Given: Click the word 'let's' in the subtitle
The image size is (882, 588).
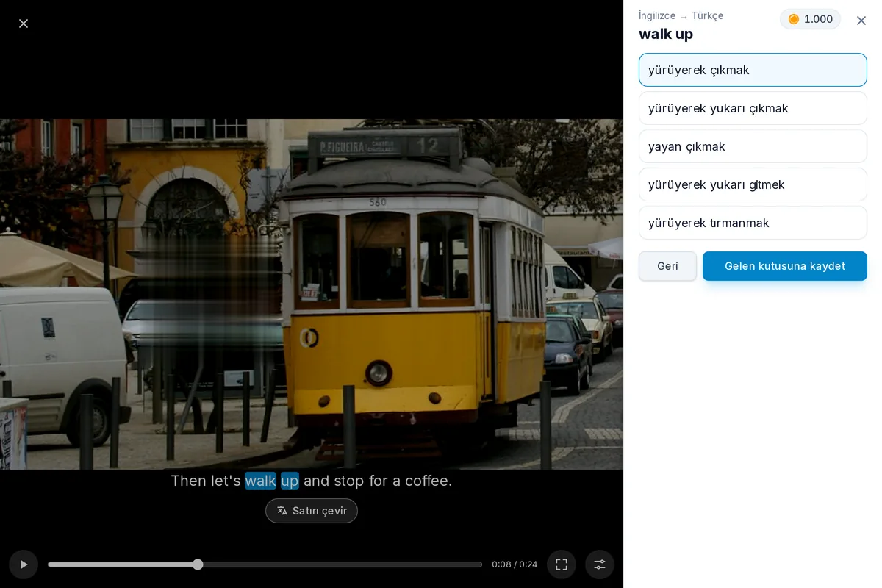Looking at the screenshot, I should click(x=226, y=481).
